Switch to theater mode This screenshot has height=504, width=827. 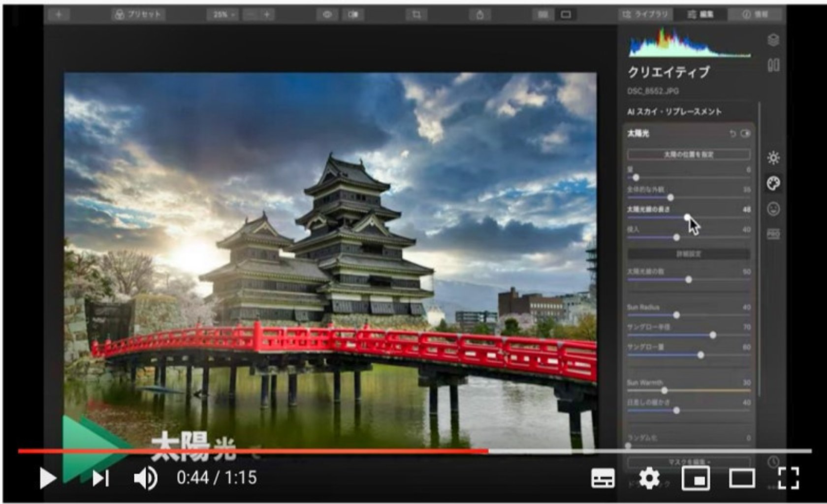(x=742, y=478)
